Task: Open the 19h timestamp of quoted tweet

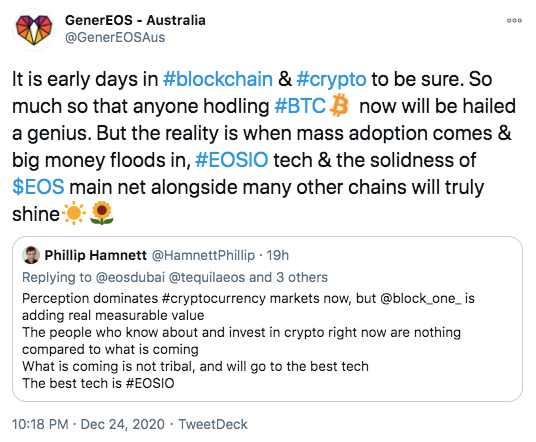Action: [x=278, y=255]
